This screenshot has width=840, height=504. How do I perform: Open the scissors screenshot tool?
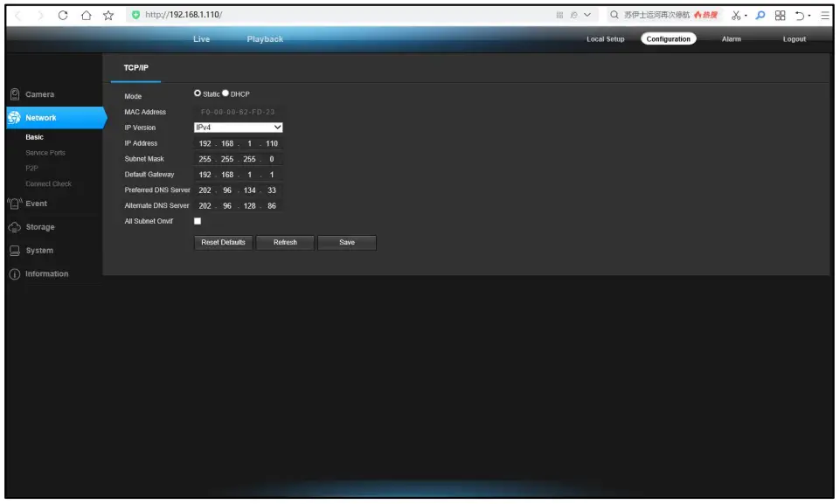[x=736, y=16]
